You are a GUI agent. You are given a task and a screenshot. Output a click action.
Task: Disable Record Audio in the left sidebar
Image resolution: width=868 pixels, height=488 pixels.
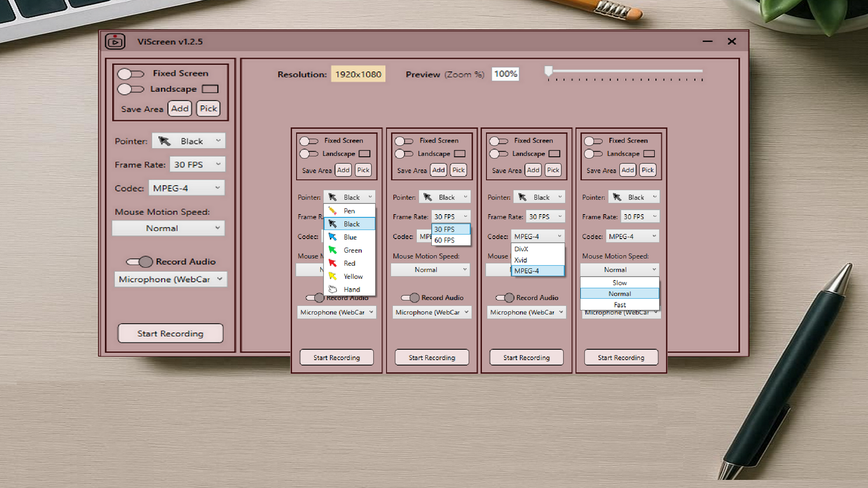point(139,261)
